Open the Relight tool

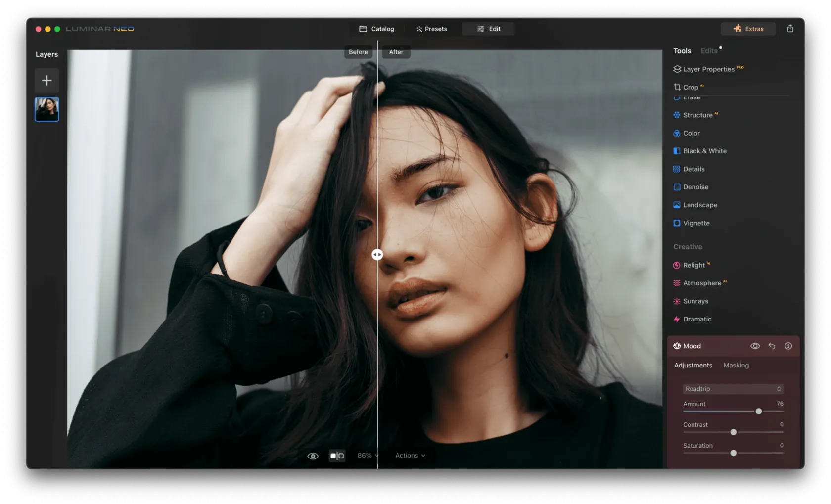(693, 265)
